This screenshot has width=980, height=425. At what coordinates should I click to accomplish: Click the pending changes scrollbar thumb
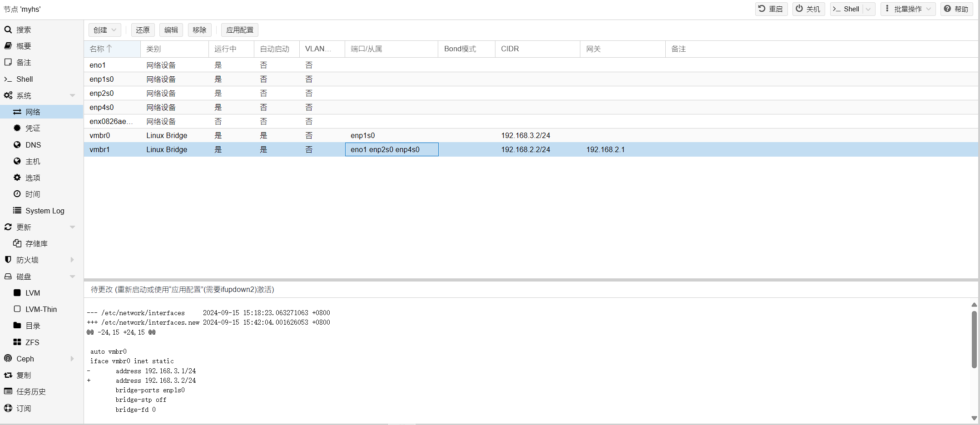pyautogui.click(x=974, y=340)
